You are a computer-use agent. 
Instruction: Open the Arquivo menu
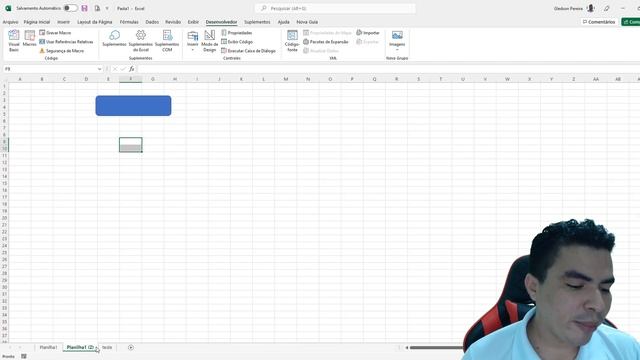pos(10,22)
